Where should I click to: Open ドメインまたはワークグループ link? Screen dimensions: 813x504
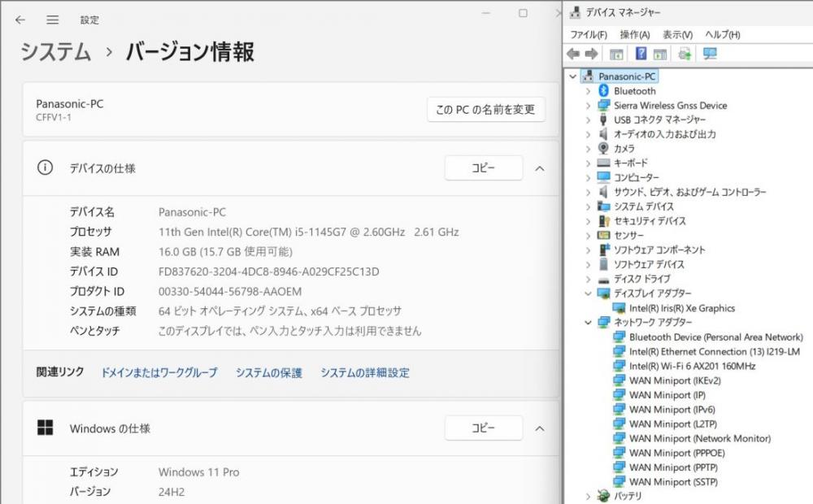[159, 372]
